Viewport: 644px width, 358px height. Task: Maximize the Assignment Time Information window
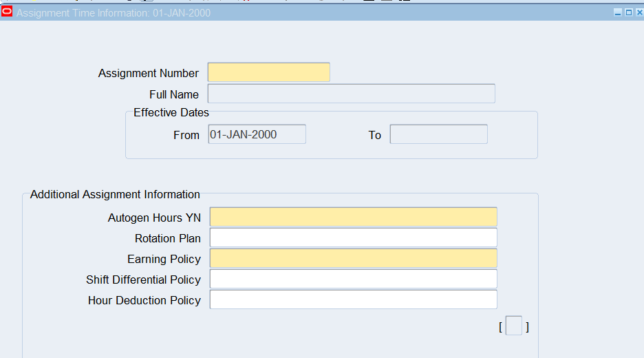tap(628, 12)
